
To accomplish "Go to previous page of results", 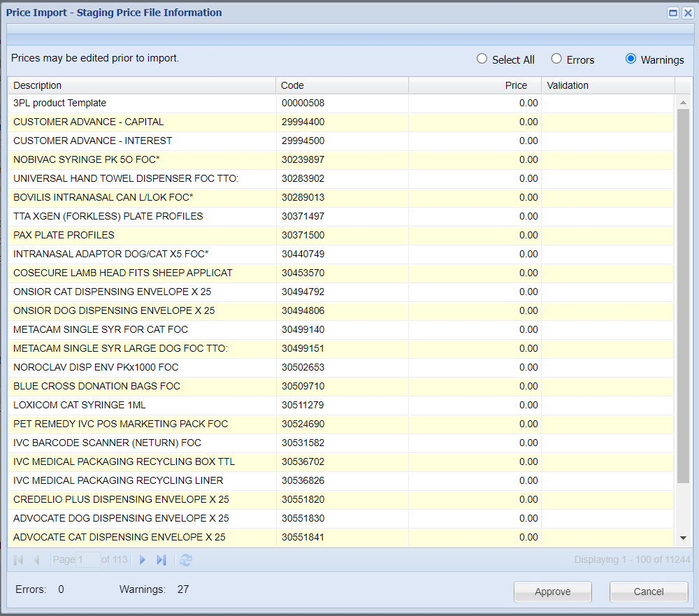I will pyautogui.click(x=36, y=559).
